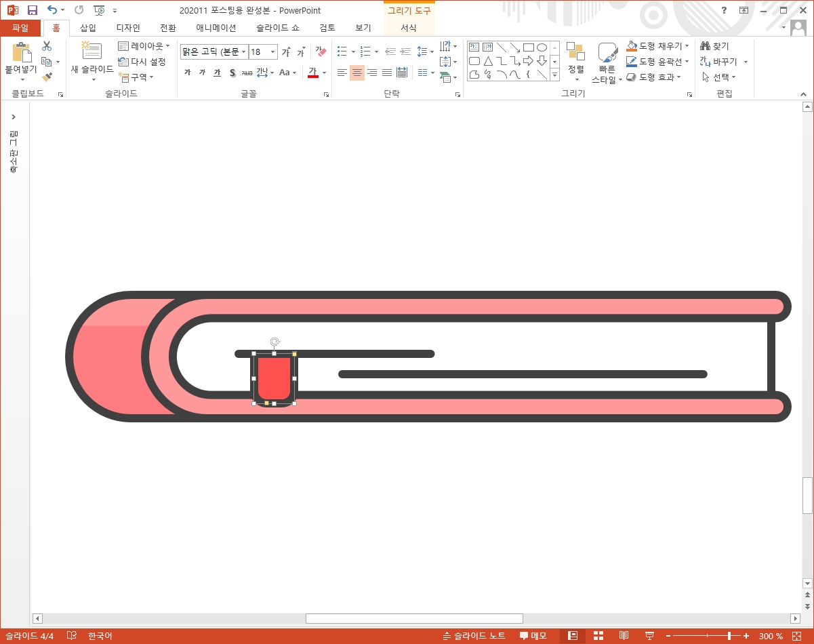Click the zoom slider handle
Viewport: 814px width, 644px height.
coord(730,636)
